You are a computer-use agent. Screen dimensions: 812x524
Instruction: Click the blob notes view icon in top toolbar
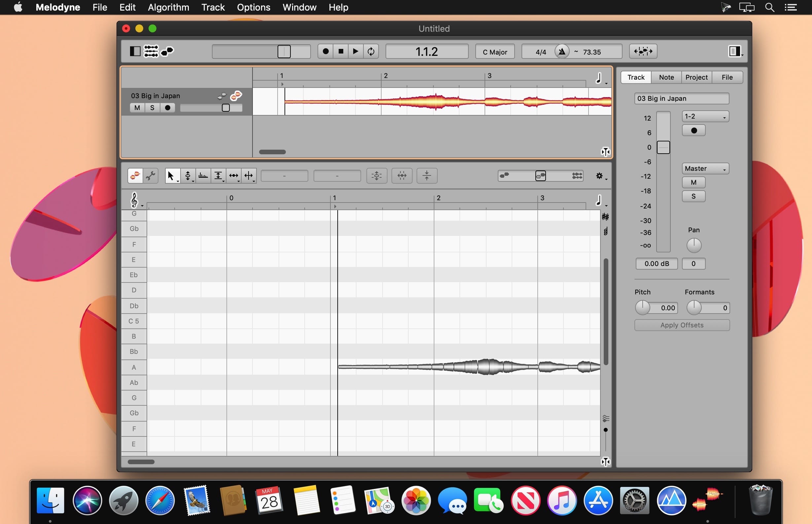click(x=167, y=52)
